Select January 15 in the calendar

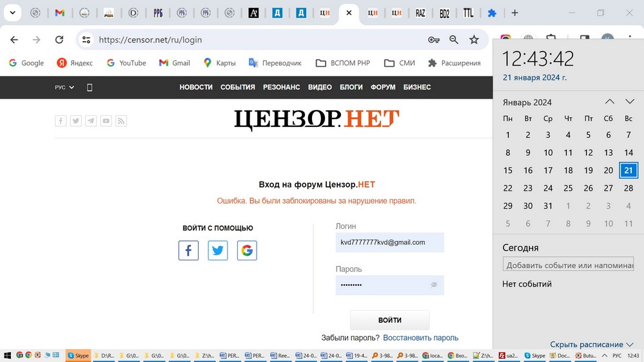point(507,170)
